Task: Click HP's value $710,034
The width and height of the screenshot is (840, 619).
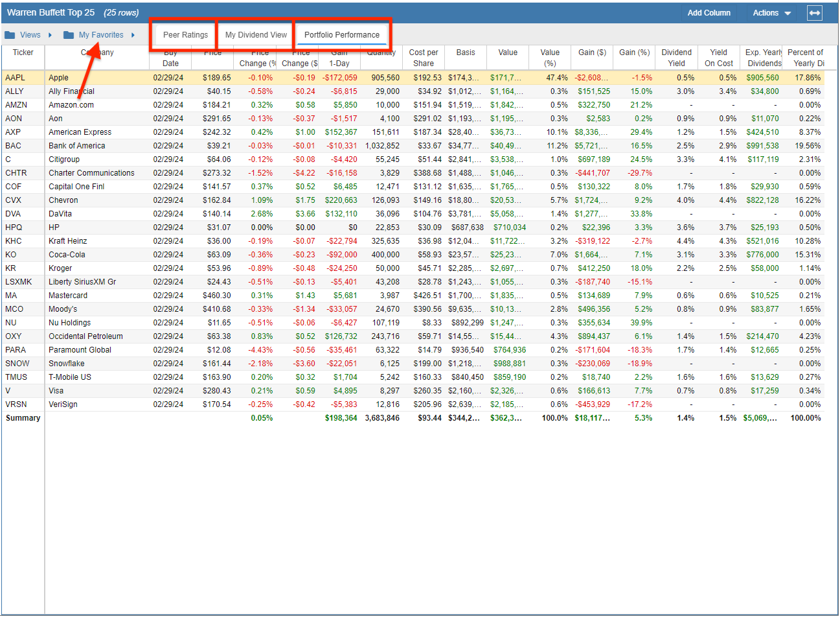Action: tap(510, 228)
